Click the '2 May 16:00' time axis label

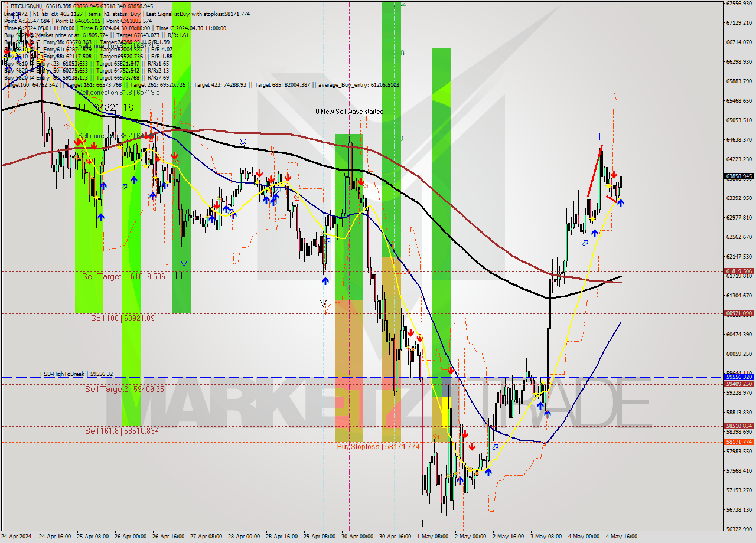[507, 537]
